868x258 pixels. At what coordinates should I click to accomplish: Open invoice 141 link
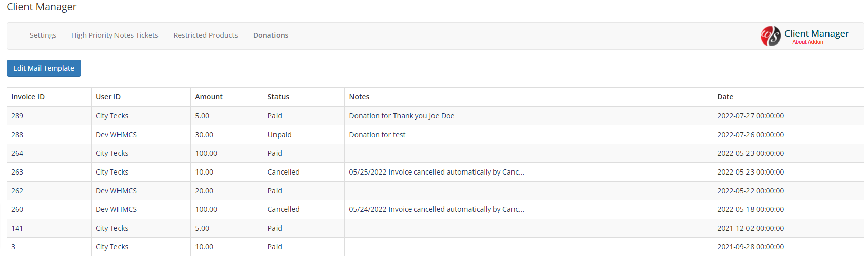17,228
